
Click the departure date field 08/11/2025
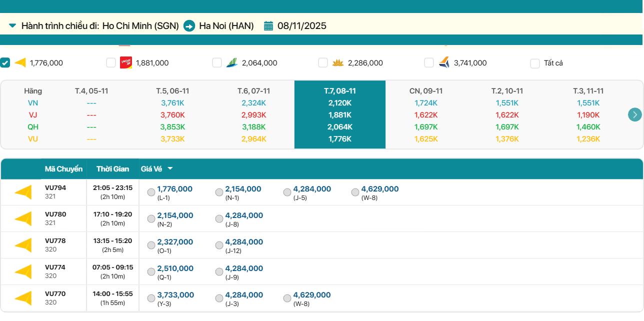(x=302, y=26)
